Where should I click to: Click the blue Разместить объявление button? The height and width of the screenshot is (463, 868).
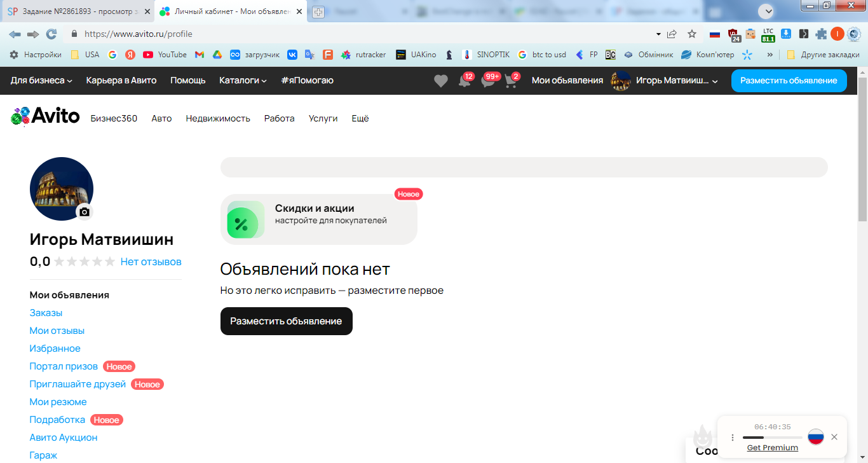pos(789,81)
